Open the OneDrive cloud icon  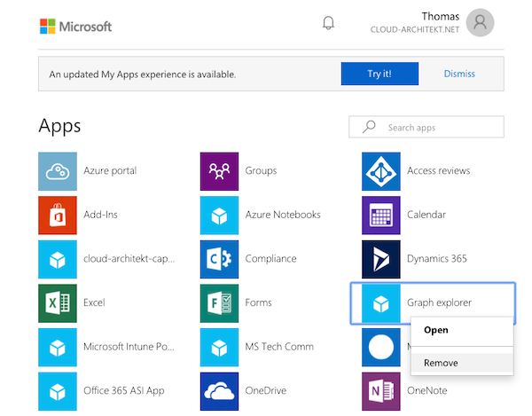pyautogui.click(x=219, y=391)
